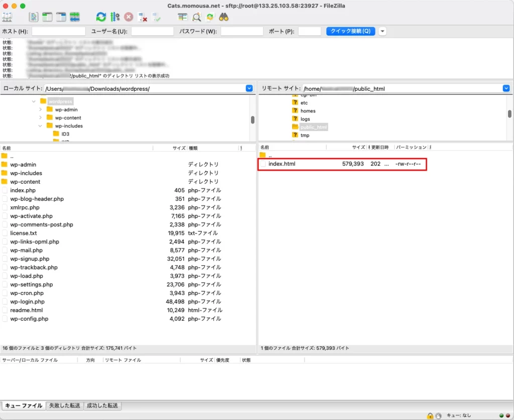Toggle the message log display icon
The height and width of the screenshot is (420, 514).
click(x=34, y=17)
